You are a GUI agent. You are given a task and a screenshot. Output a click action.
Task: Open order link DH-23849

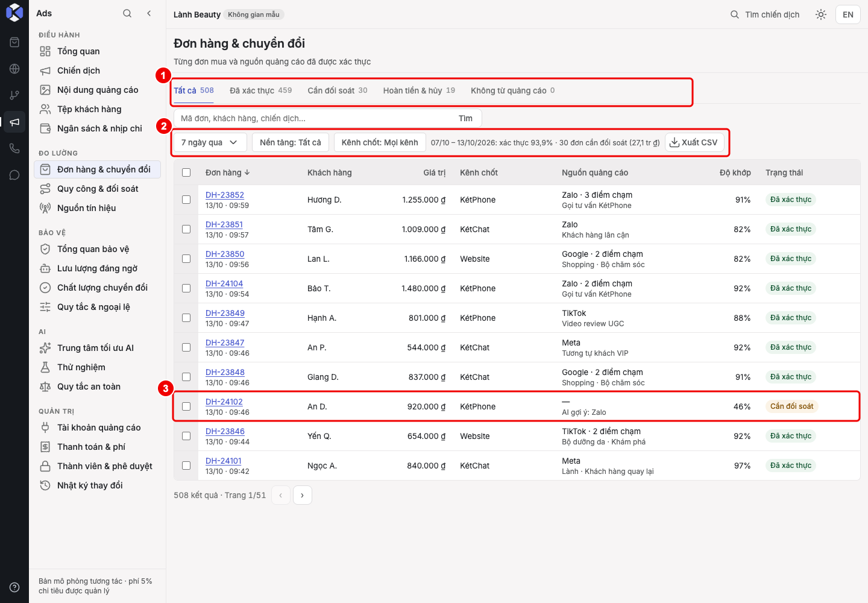(225, 313)
